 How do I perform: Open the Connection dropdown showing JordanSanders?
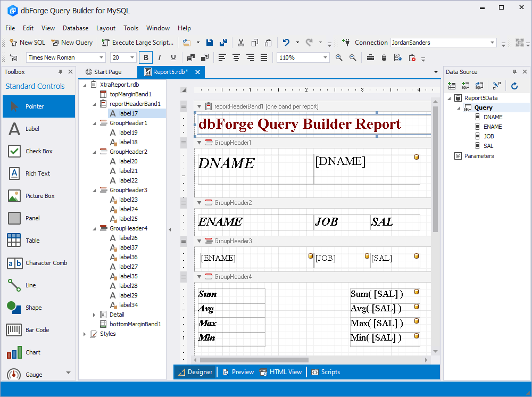494,42
